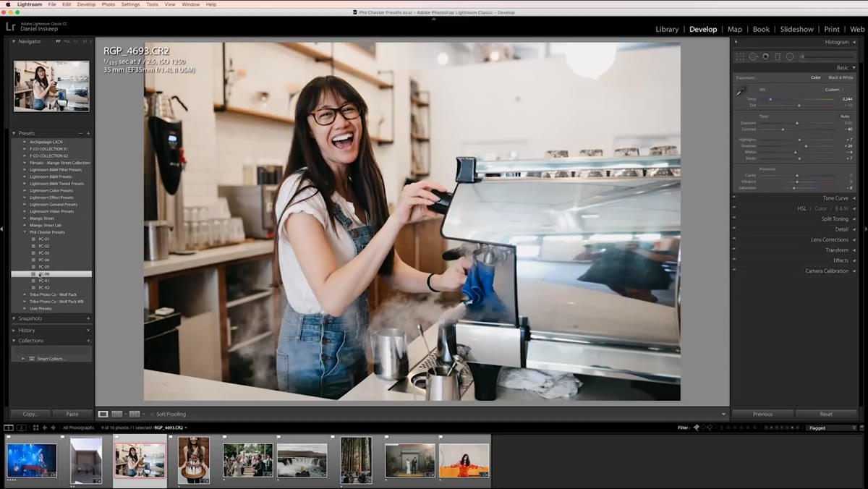868x489 pixels.
Task: Expand the History panel
Action: point(14,330)
